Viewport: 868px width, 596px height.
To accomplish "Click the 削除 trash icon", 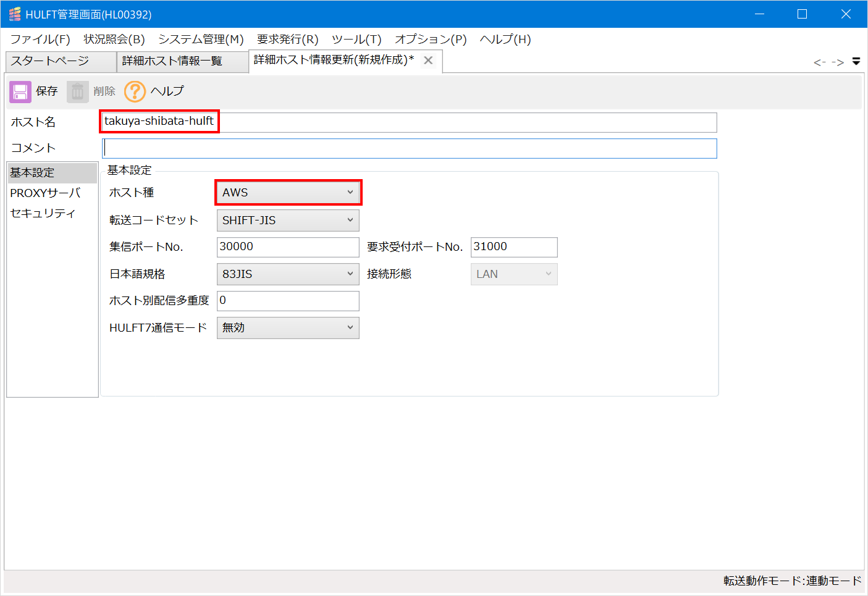I will (77, 91).
